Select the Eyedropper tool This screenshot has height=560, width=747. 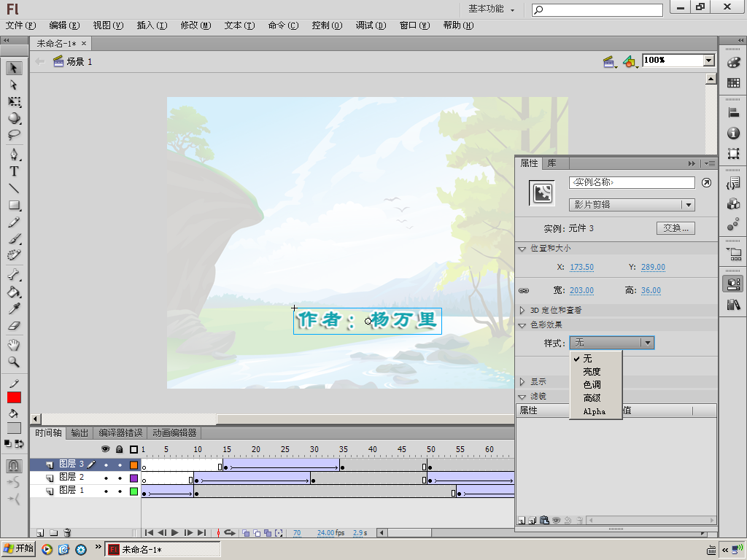point(14,308)
